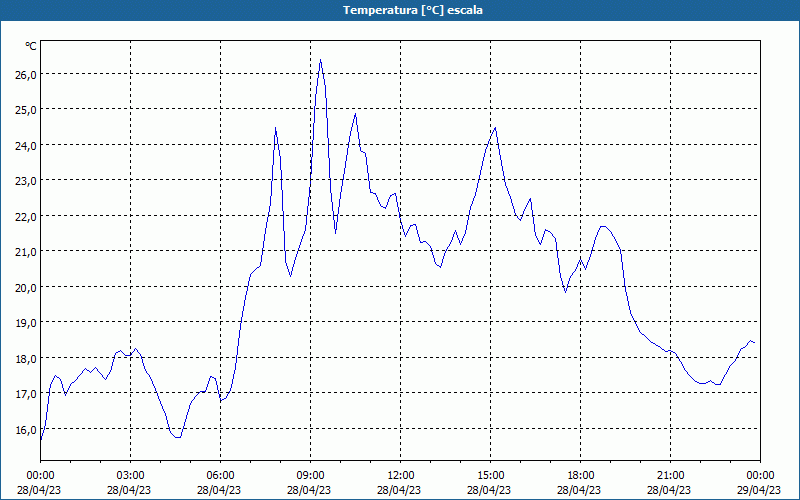
Task: Click the 21:00 time label
Action: [x=670, y=476]
